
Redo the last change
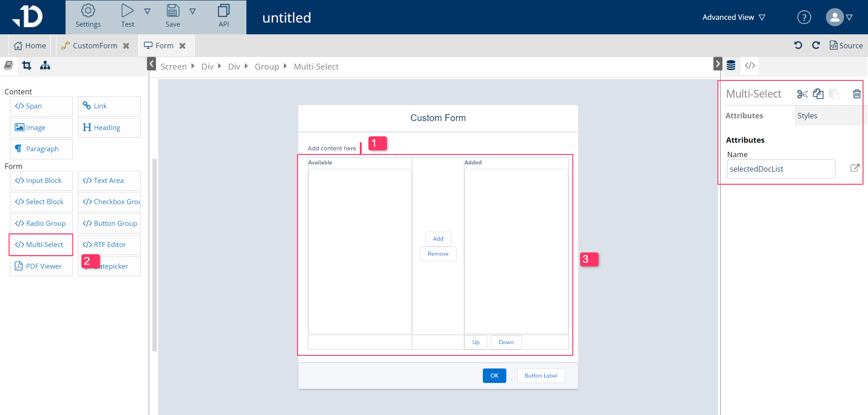(x=816, y=45)
